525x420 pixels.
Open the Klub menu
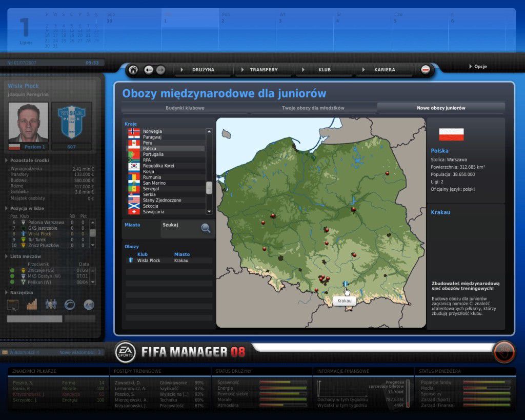point(325,70)
